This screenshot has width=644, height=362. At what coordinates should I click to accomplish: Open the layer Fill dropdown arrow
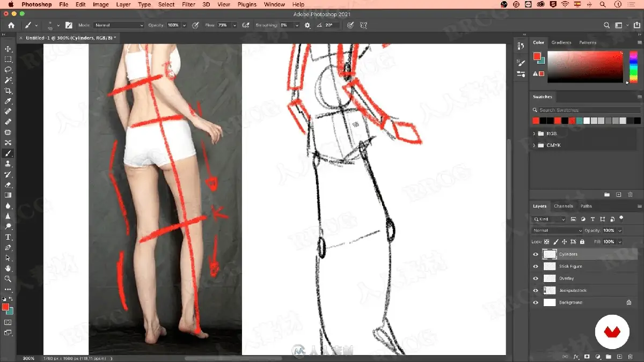tap(620, 242)
